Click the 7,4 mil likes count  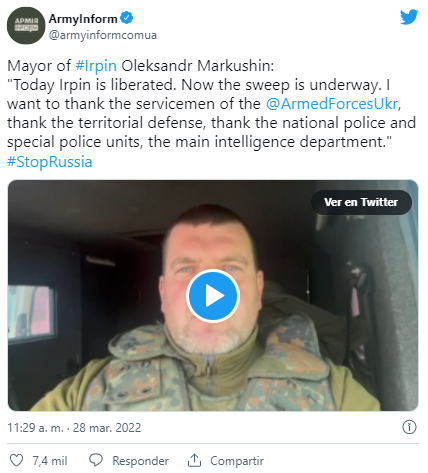click(50, 461)
